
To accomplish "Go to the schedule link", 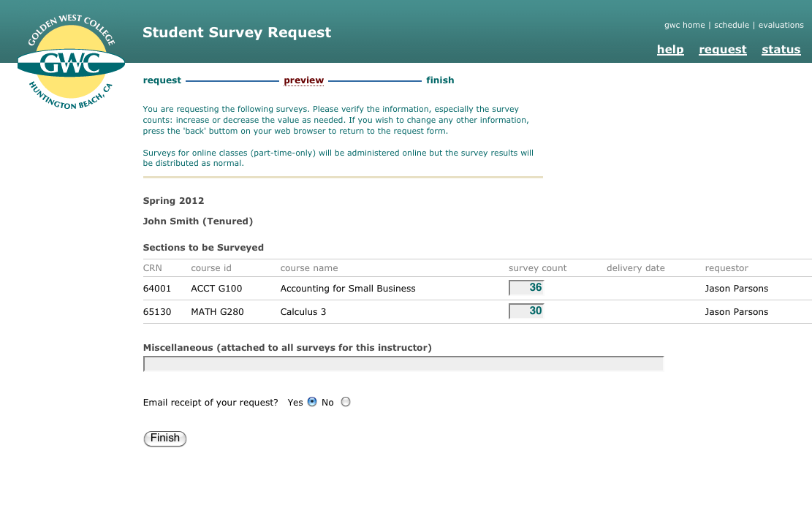I will click(x=731, y=25).
